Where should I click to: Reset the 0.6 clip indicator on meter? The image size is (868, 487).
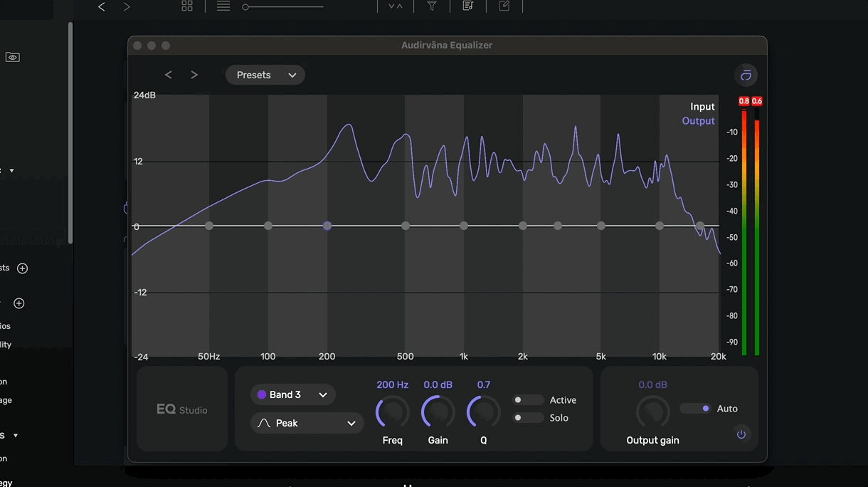757,101
